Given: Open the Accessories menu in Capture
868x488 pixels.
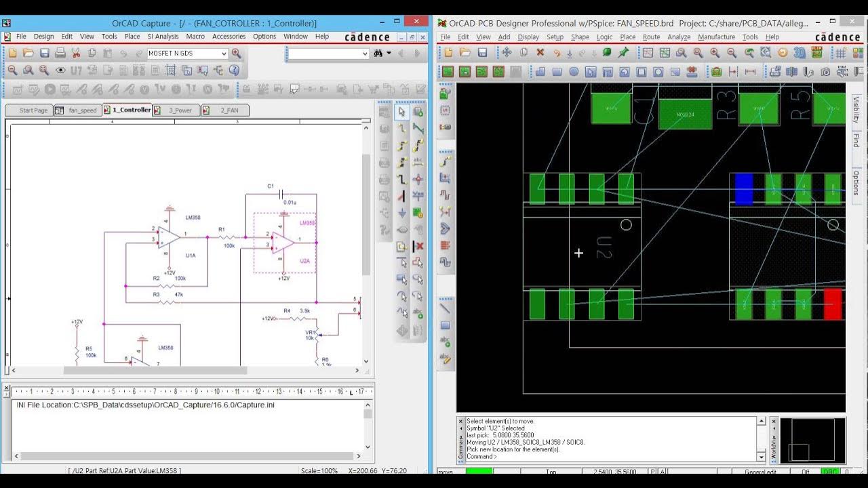Looking at the screenshot, I should click(x=229, y=37).
